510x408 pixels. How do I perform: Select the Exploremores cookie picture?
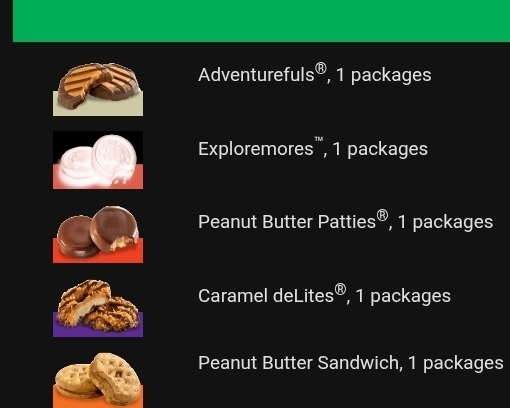tap(98, 160)
